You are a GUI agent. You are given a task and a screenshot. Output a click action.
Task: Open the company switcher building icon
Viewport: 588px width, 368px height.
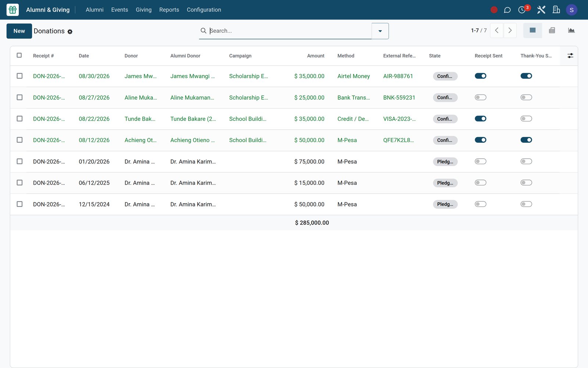pos(556,10)
